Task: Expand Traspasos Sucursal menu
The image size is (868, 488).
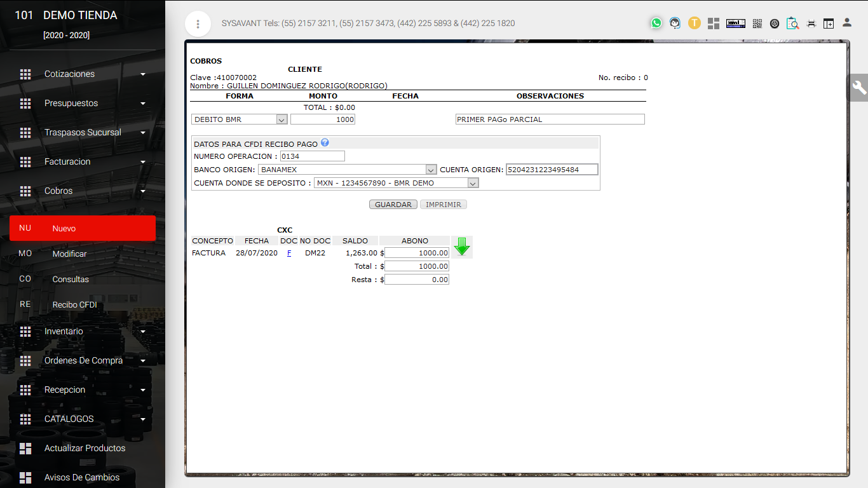Action: coord(143,133)
